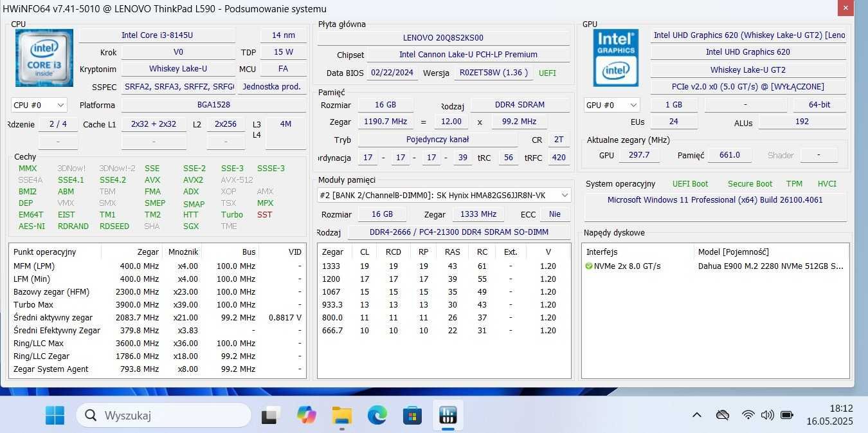This screenshot has height=433, width=868.
Task: Show hidden system tray icons
Action: tap(697, 415)
